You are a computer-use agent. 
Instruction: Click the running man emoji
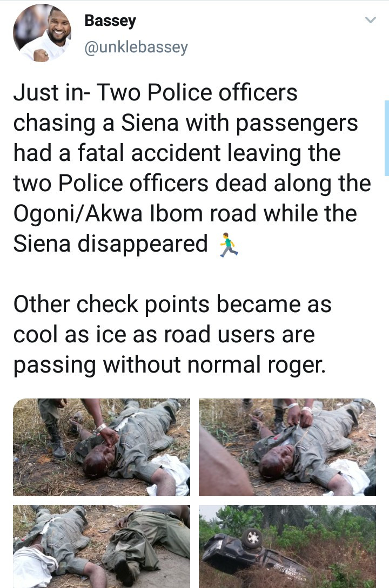228,245
